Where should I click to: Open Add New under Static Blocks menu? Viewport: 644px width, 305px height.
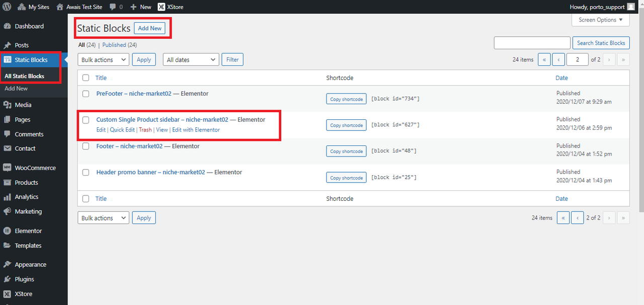16,89
